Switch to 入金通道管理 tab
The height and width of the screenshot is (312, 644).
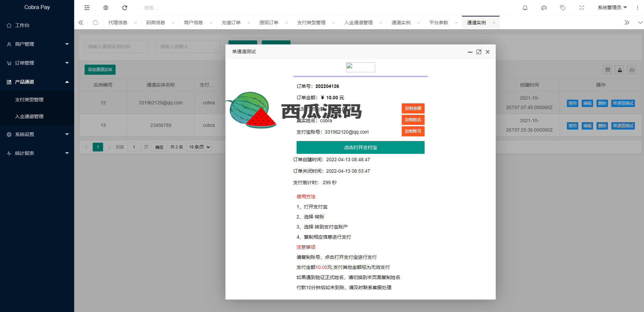tap(359, 23)
